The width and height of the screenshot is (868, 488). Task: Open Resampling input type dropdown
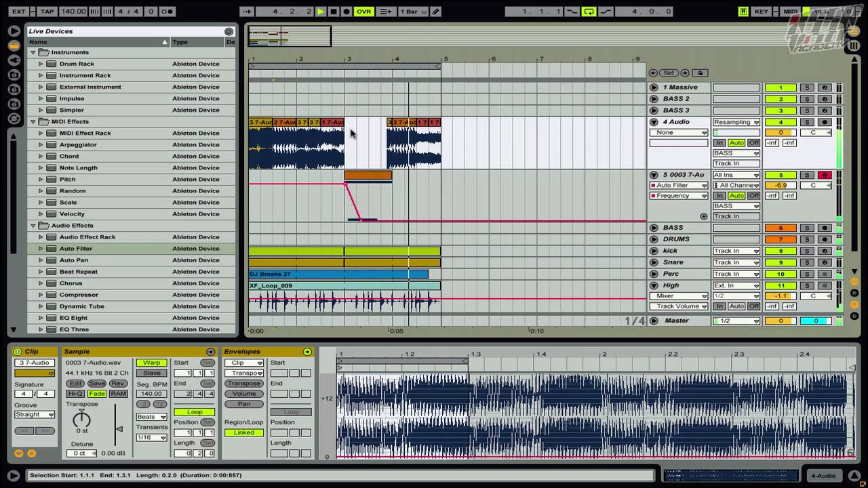[736, 122]
